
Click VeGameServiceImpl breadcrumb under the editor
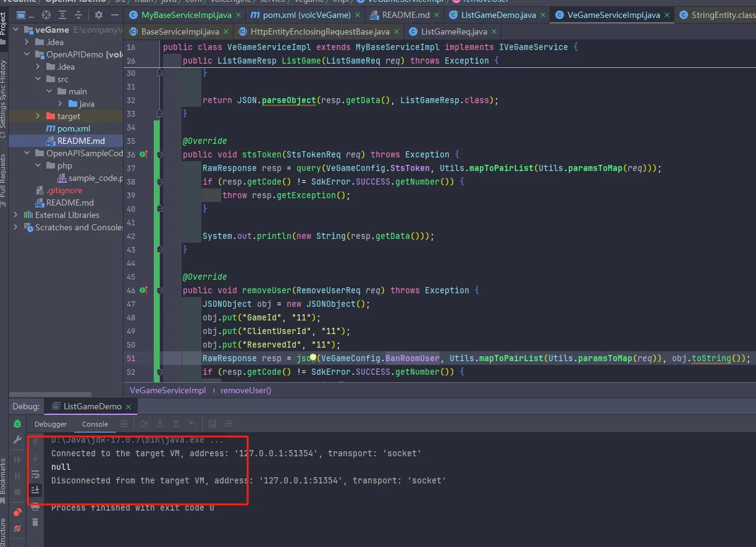(x=167, y=390)
